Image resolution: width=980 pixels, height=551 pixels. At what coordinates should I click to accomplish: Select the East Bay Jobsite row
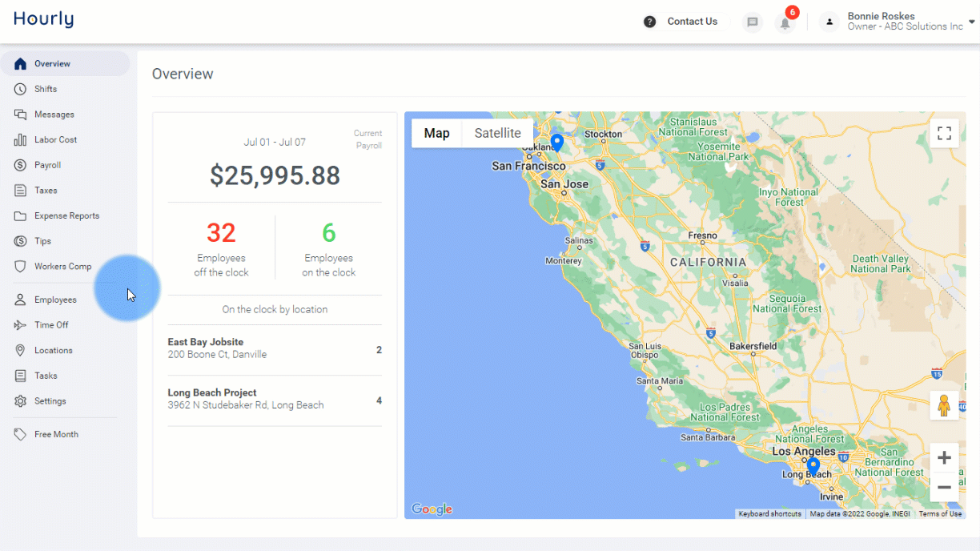pyautogui.click(x=275, y=349)
